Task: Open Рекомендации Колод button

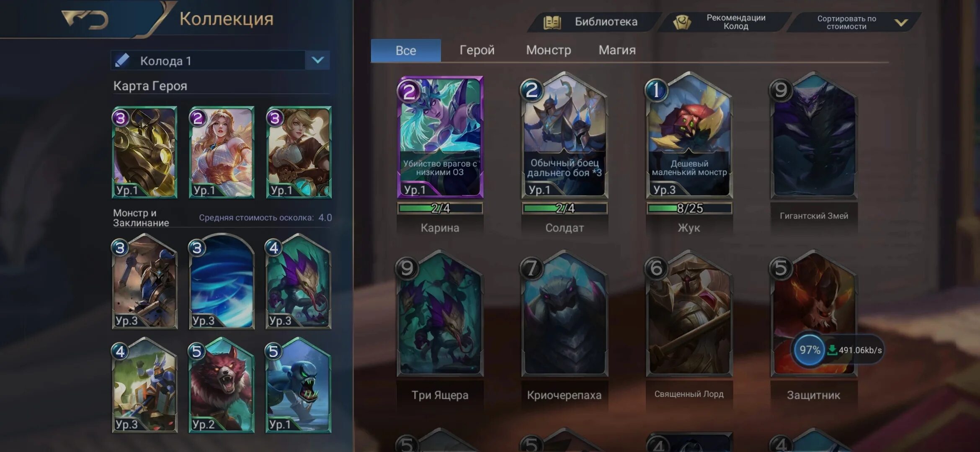Action: [x=725, y=22]
